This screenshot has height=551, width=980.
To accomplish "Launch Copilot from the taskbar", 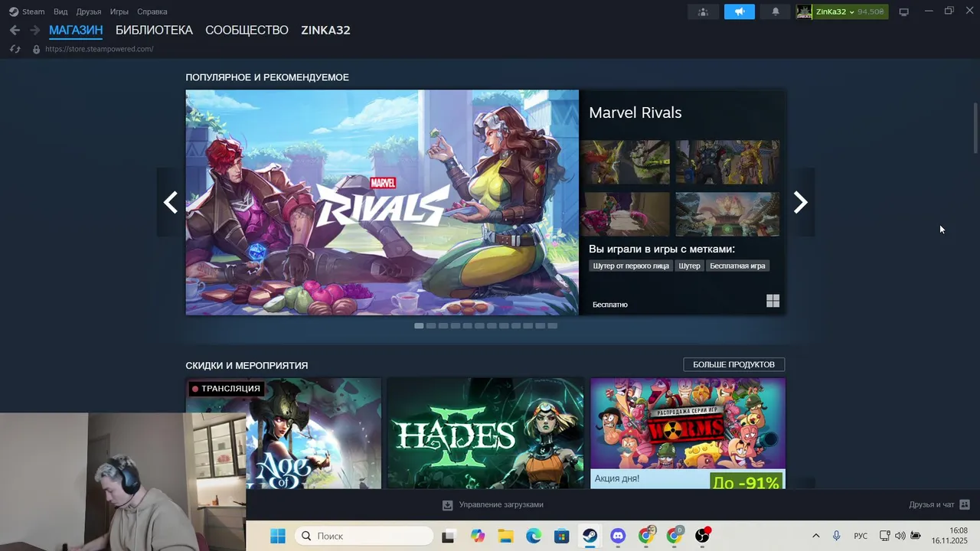I will click(x=478, y=536).
